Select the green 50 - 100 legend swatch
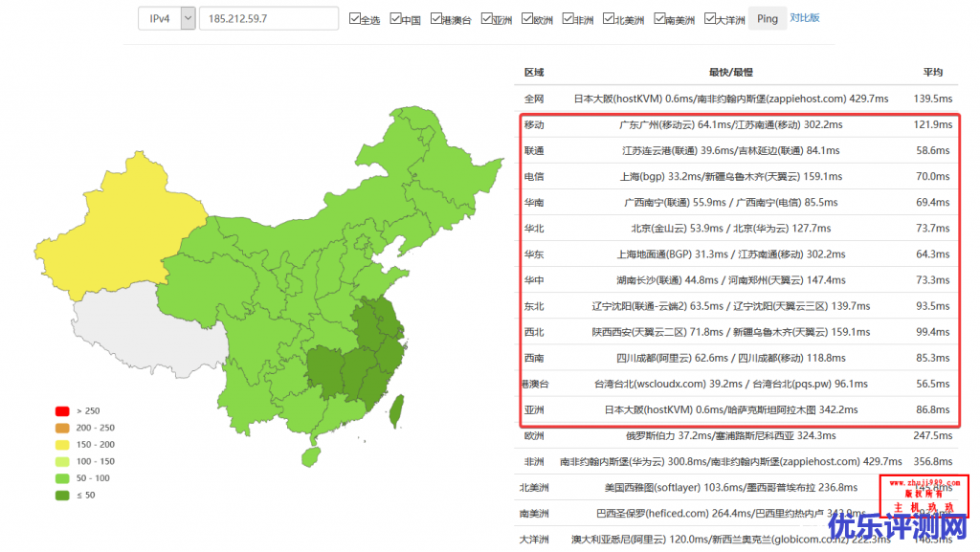The width and height of the screenshot is (980, 552). pos(62,478)
